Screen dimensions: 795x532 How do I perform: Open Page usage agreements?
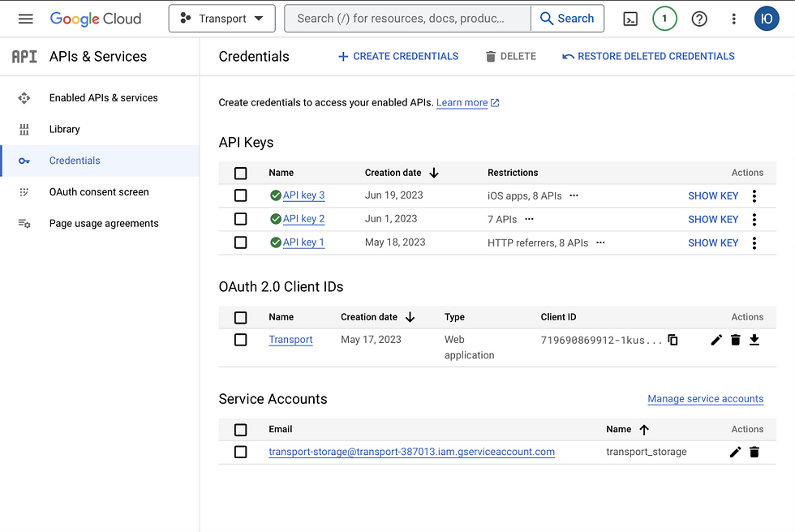(x=100, y=224)
